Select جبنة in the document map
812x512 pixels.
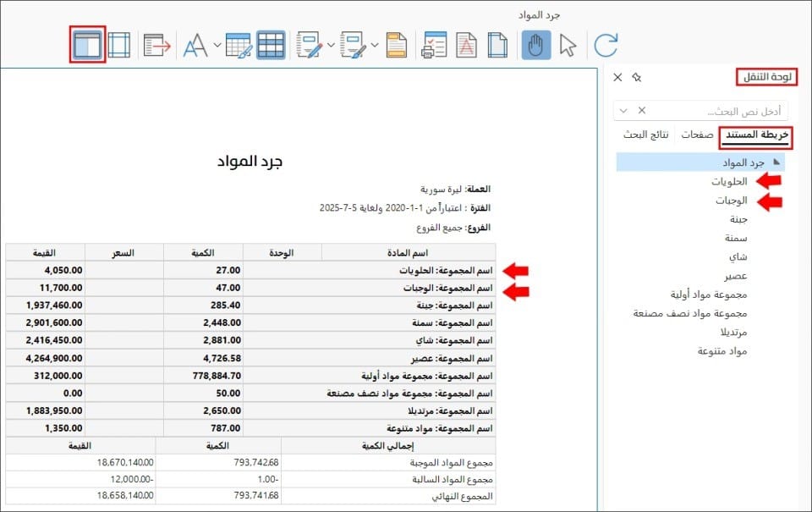pos(738,219)
